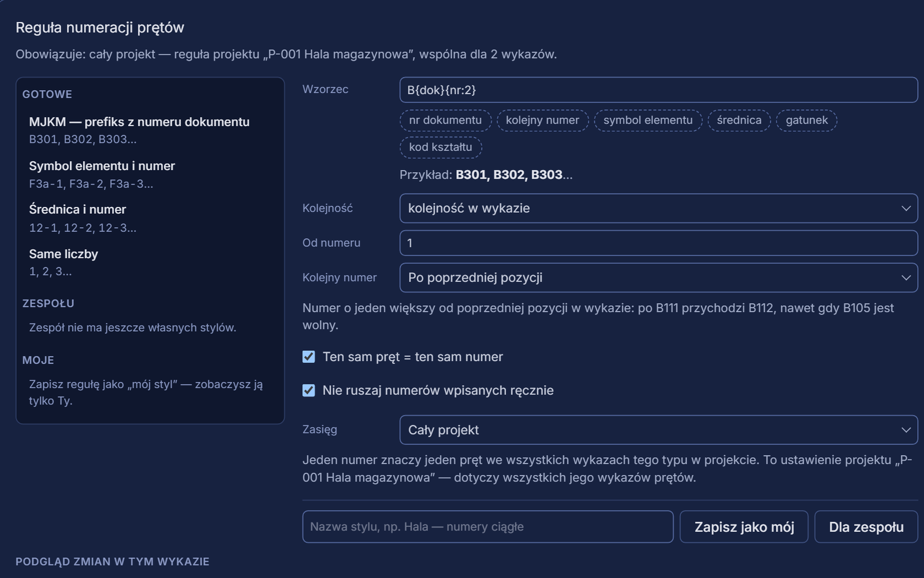Insert the "symbol elementu" token chip
924x578 pixels.
[x=648, y=120]
